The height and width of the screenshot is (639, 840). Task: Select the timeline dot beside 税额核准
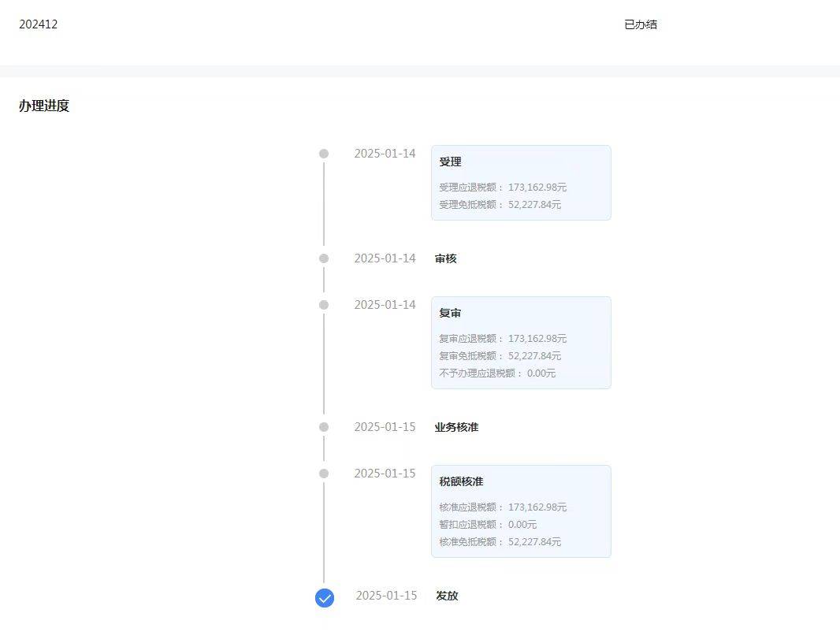pos(324,474)
